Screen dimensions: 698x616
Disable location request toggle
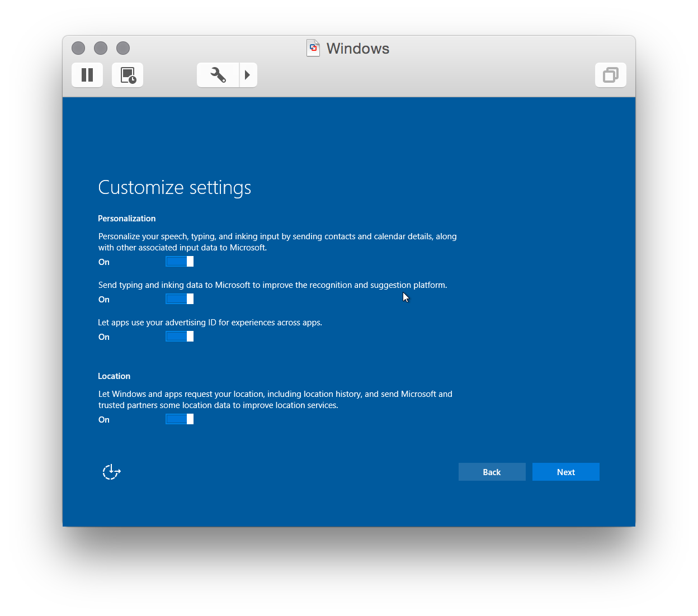[180, 419]
